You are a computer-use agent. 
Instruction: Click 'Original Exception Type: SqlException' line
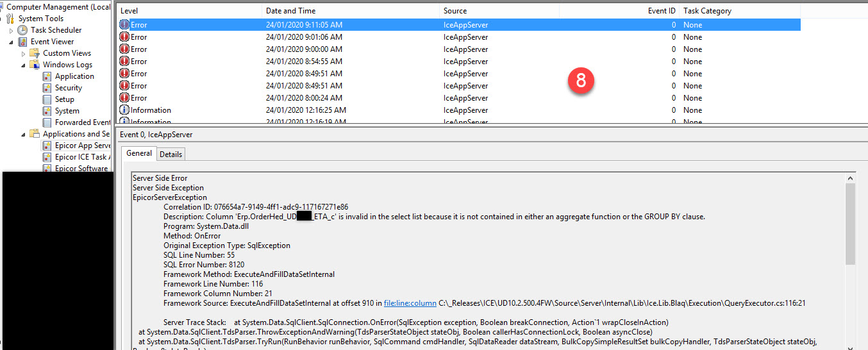click(x=227, y=246)
